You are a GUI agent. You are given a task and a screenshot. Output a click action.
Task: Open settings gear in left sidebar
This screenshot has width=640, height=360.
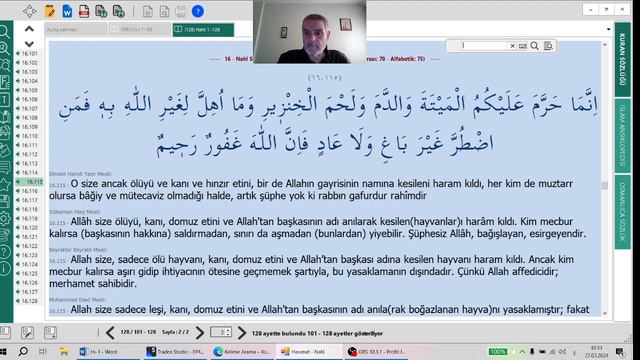coord(5,218)
